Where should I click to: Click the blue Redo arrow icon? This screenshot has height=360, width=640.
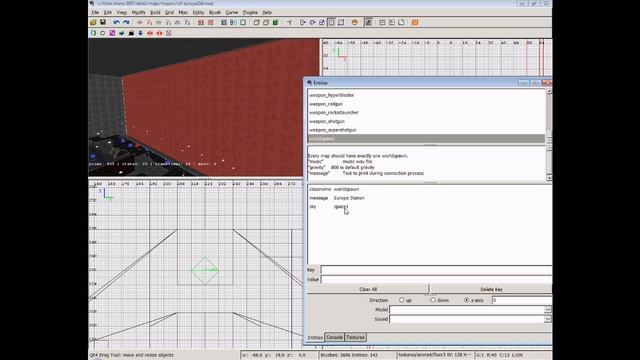pos(126,22)
